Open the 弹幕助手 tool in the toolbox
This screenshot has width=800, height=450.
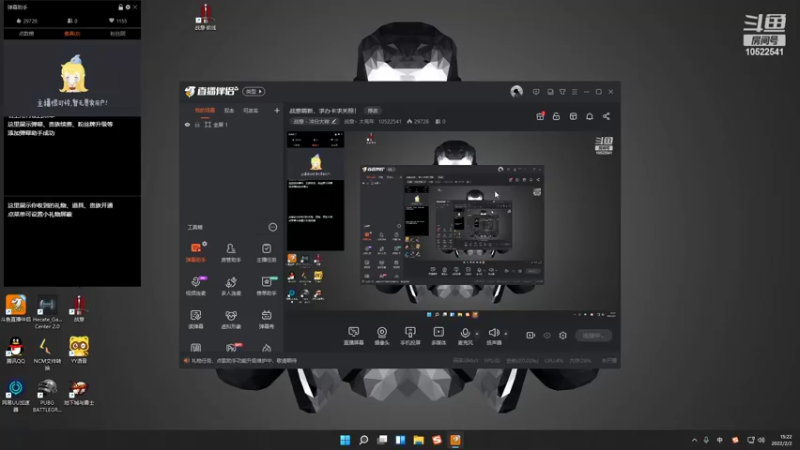coord(195,253)
